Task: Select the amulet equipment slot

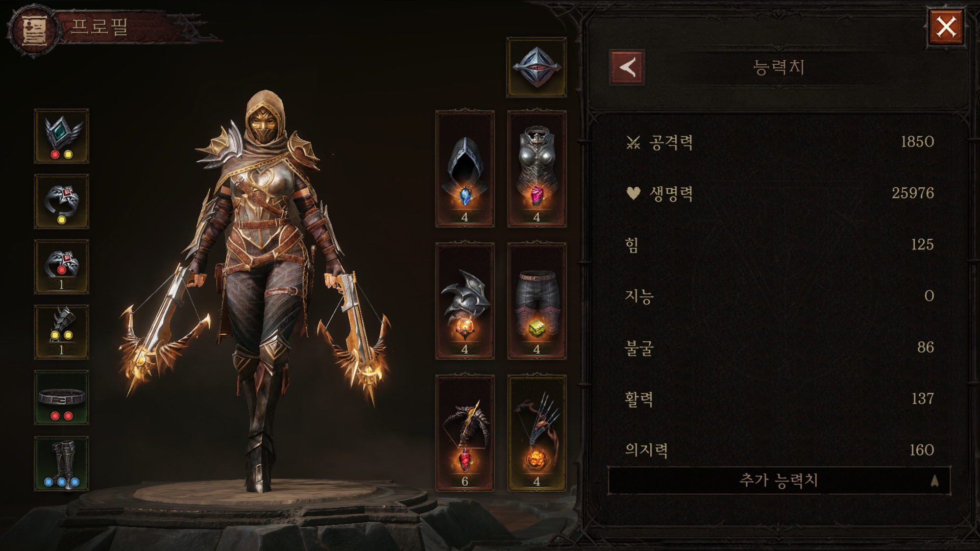Action: coord(61,136)
